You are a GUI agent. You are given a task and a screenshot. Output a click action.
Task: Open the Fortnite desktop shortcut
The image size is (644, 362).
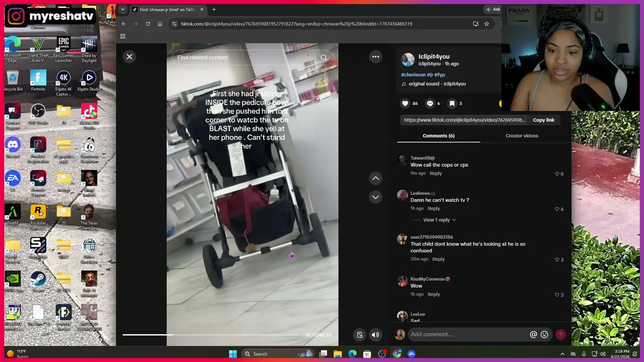[x=38, y=80]
